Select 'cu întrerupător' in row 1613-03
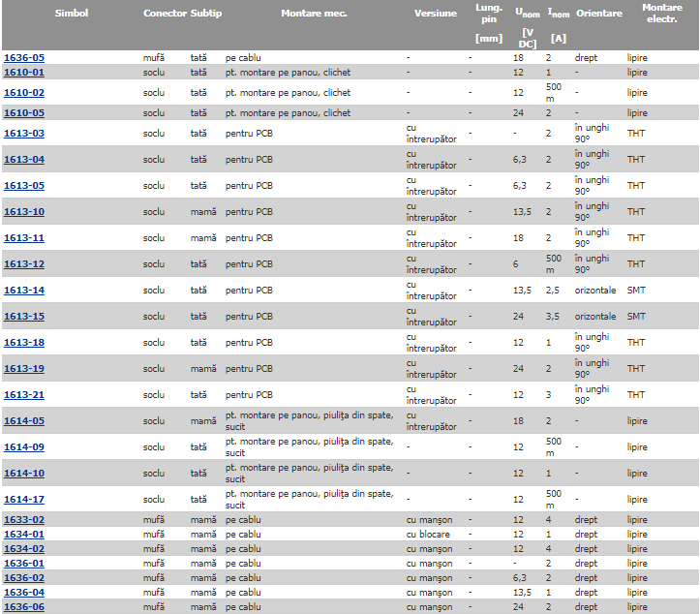This screenshot has width=700, height=614. pos(431,134)
